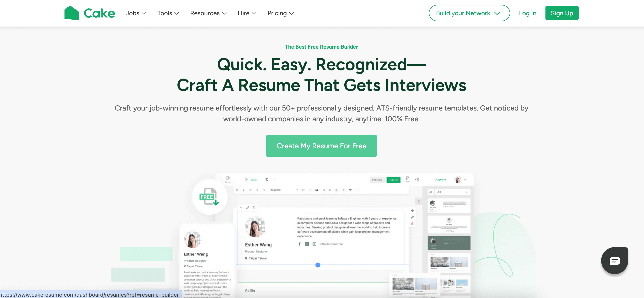This screenshot has height=298, width=644.
Task: Click the Log In link
Action: (527, 13)
